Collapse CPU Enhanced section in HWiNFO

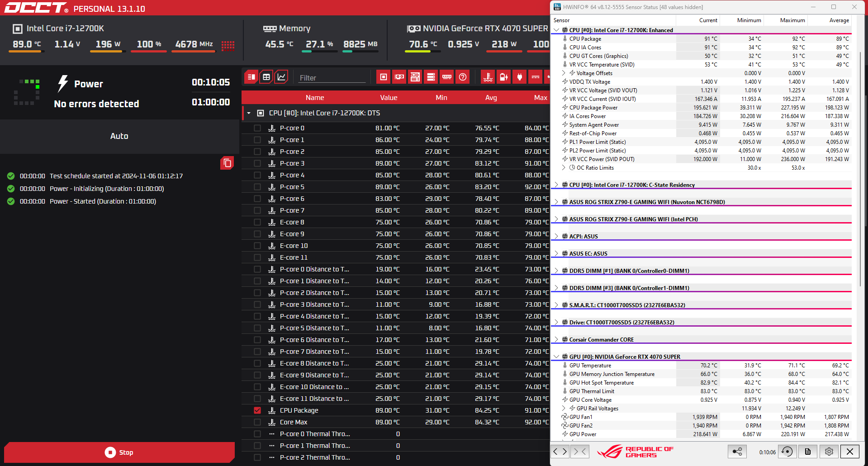pos(556,30)
